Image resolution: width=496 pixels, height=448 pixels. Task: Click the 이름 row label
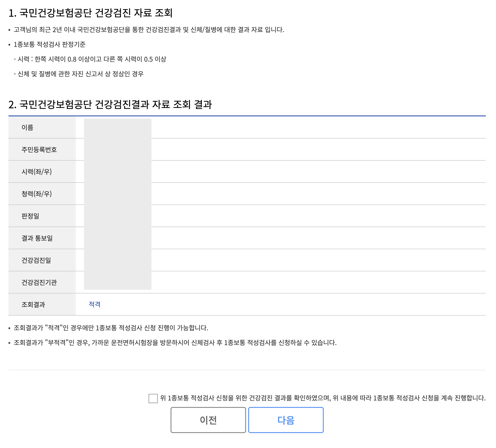(27, 127)
